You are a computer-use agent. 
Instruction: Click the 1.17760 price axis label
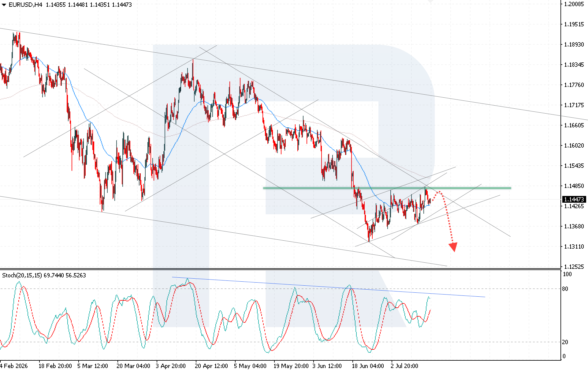[x=574, y=85]
